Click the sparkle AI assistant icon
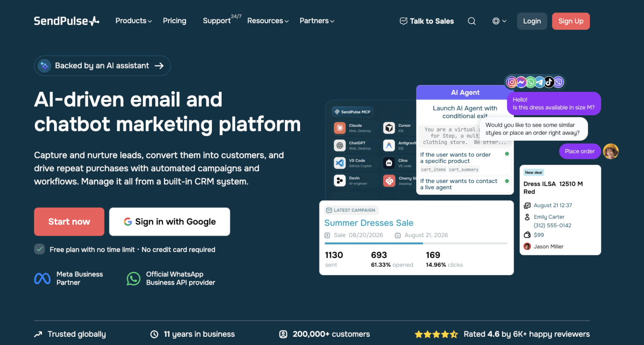 pos(44,66)
